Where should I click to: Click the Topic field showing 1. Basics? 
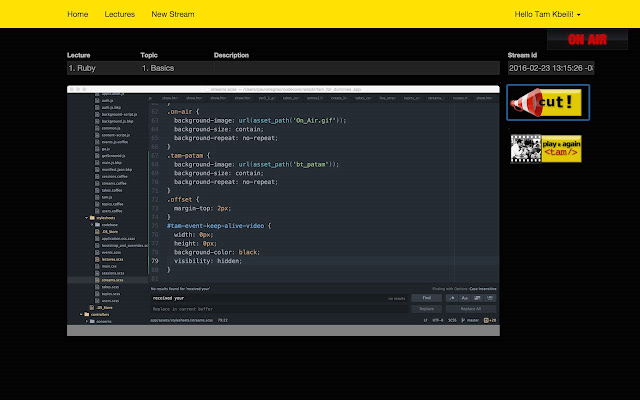pos(176,68)
